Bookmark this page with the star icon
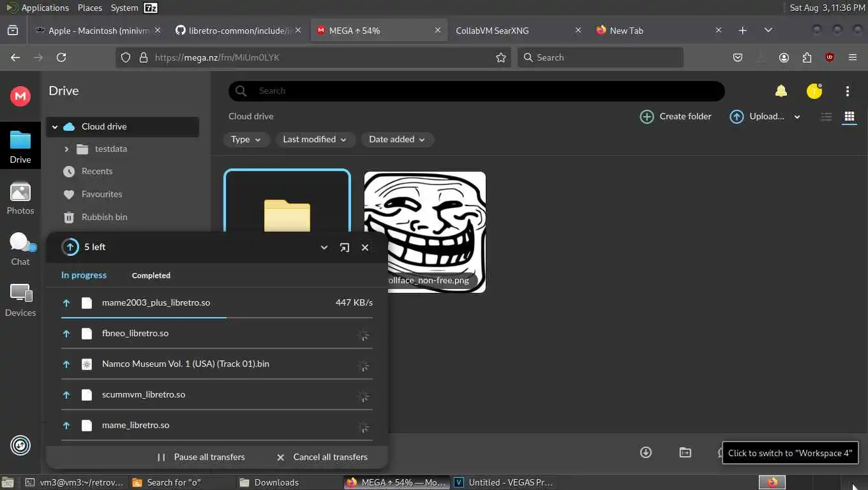 (x=501, y=57)
